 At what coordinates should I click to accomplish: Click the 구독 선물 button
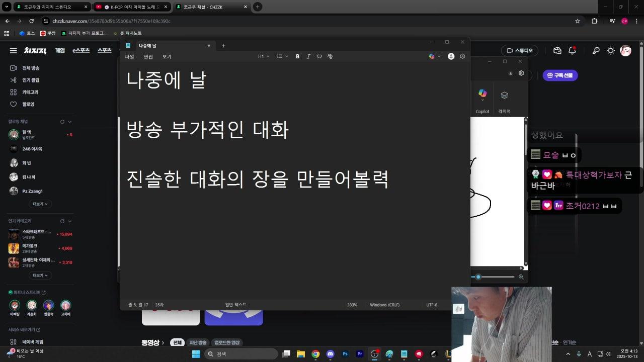(x=560, y=75)
